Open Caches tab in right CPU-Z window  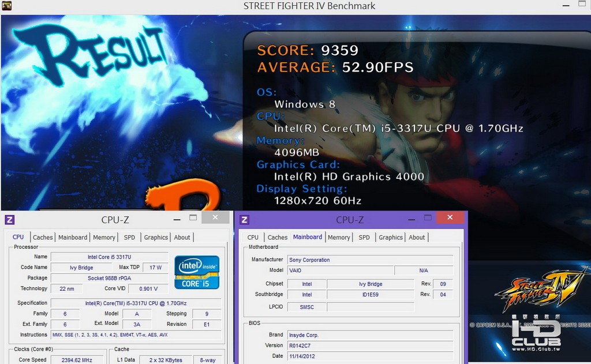[x=278, y=238]
